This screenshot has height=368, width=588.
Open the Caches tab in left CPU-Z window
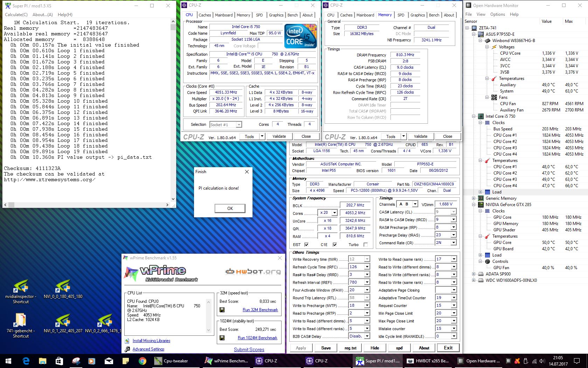[205, 15]
